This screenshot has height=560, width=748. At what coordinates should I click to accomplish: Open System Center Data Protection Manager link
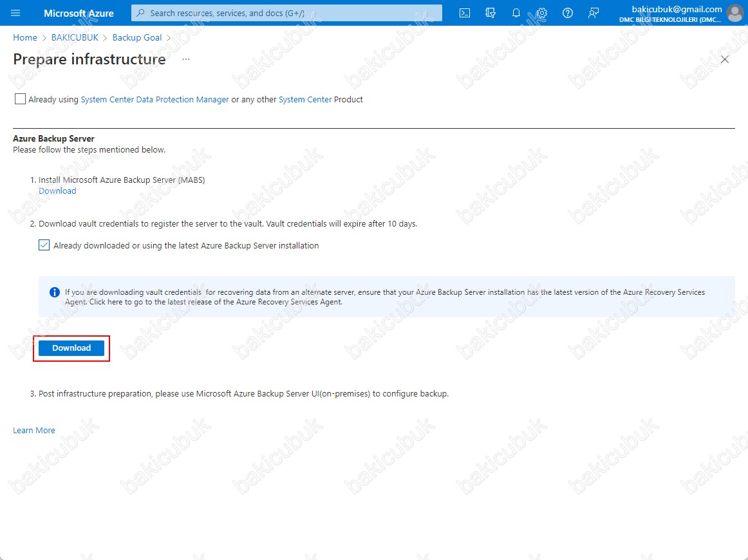pyautogui.click(x=155, y=99)
